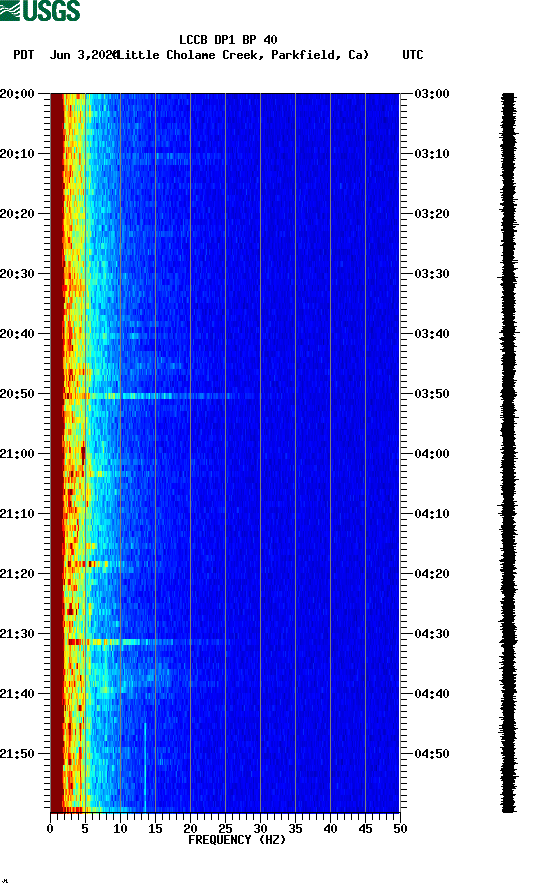Screen dimensions: 552x892
Task: Click the '21:50' PDT time label
Action: 17,754
